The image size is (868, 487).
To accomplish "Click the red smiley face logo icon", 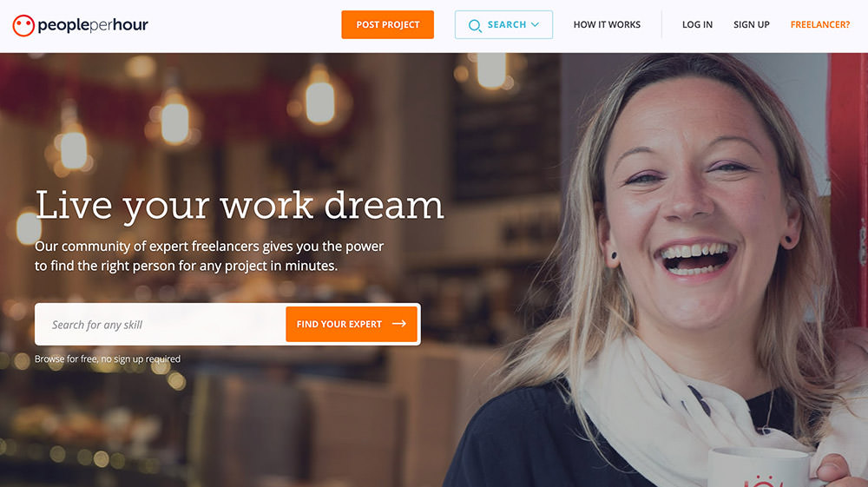I will pyautogui.click(x=23, y=25).
